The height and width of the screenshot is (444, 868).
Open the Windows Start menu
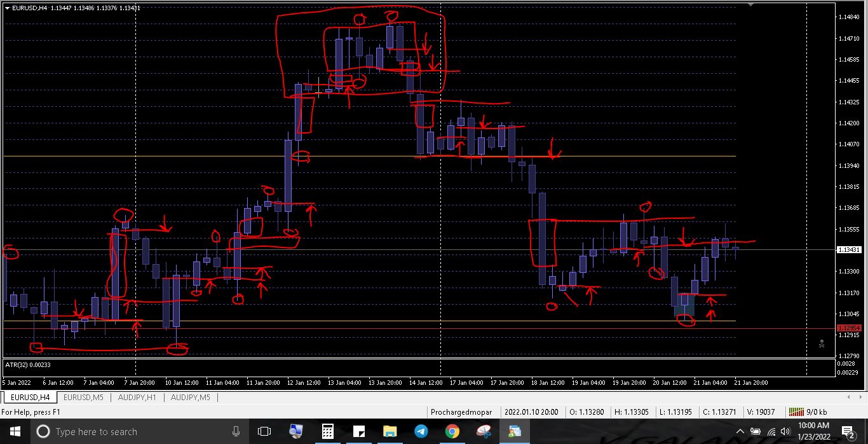13,432
